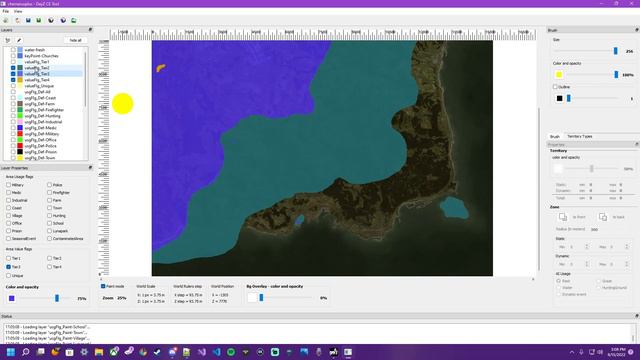Open taskbar Search
The height and width of the screenshot is (360, 640).
coord(26,352)
